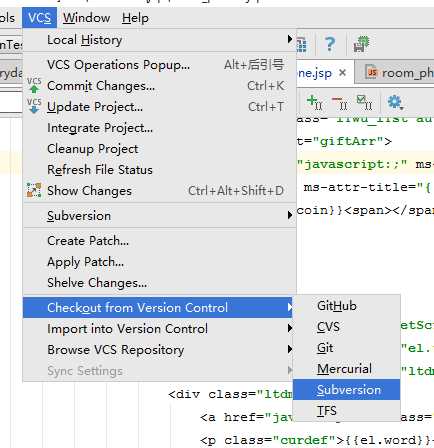434x448 pixels.
Task: Select Commit Changes menu item
Action: click(159, 86)
